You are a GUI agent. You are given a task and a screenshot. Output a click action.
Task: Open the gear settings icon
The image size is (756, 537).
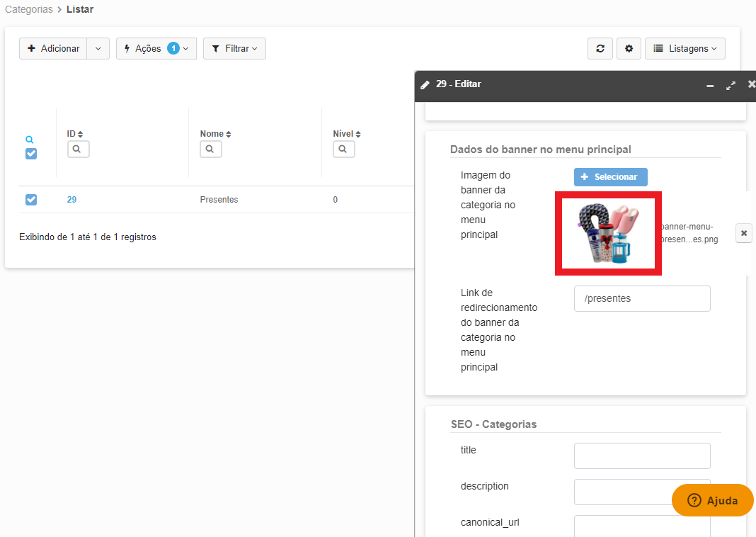(629, 49)
